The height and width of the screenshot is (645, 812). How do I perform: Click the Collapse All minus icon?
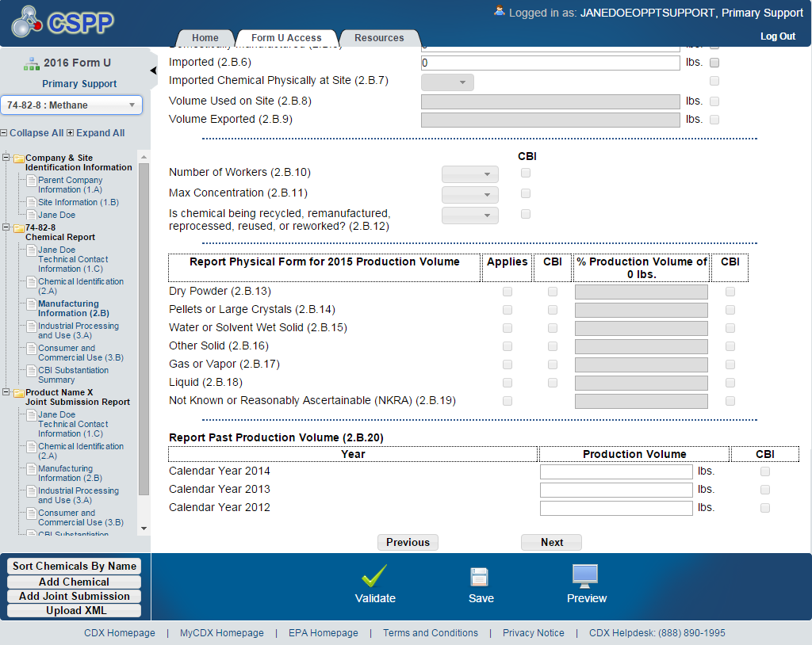(4, 133)
